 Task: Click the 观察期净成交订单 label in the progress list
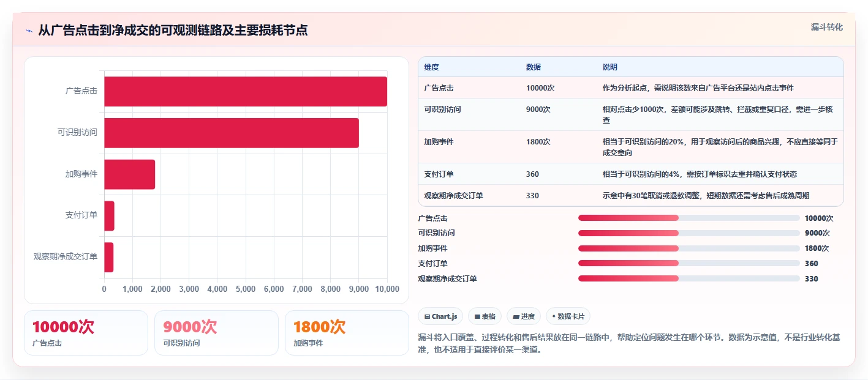point(447,279)
